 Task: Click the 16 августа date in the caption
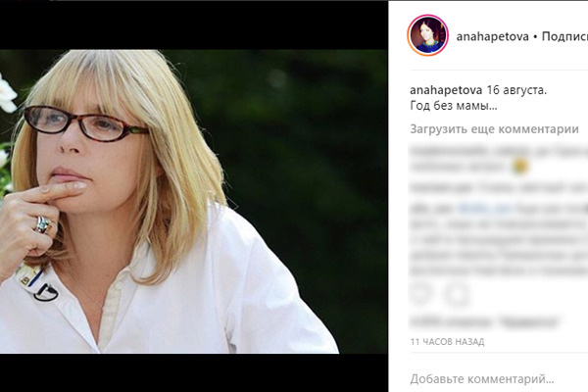tap(516, 90)
